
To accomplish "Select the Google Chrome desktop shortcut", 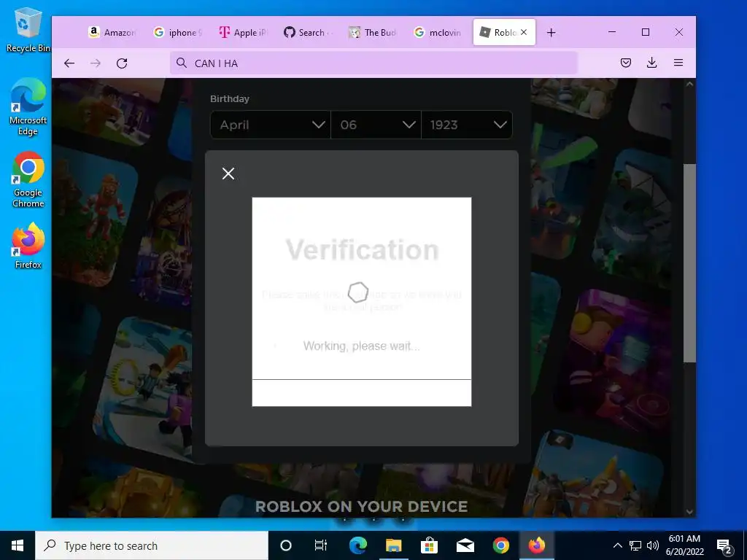I will click(28, 179).
